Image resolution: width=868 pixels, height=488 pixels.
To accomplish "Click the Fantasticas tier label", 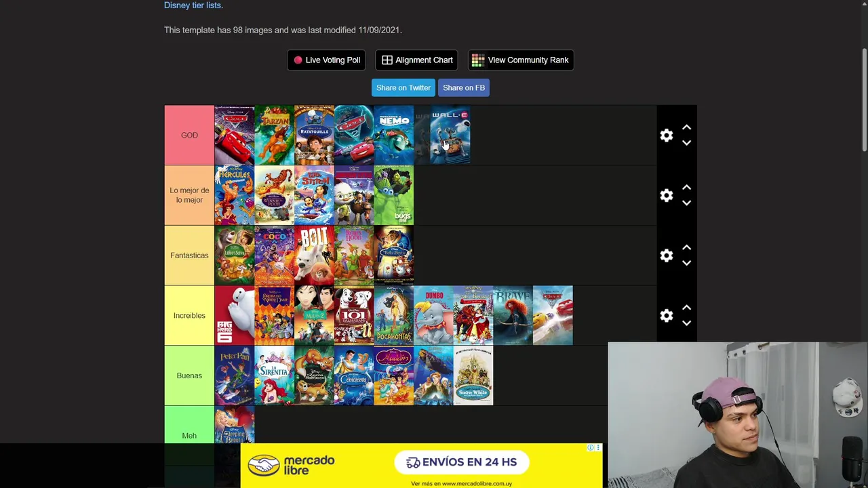I will pyautogui.click(x=189, y=256).
